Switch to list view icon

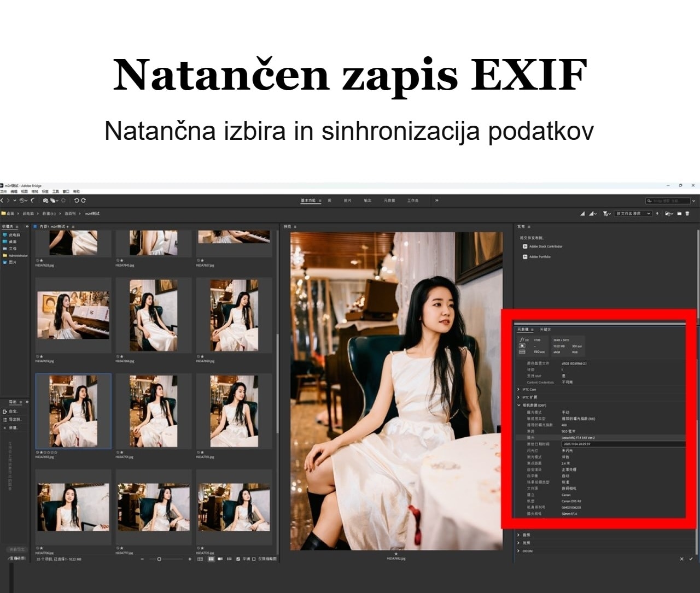tap(229, 559)
